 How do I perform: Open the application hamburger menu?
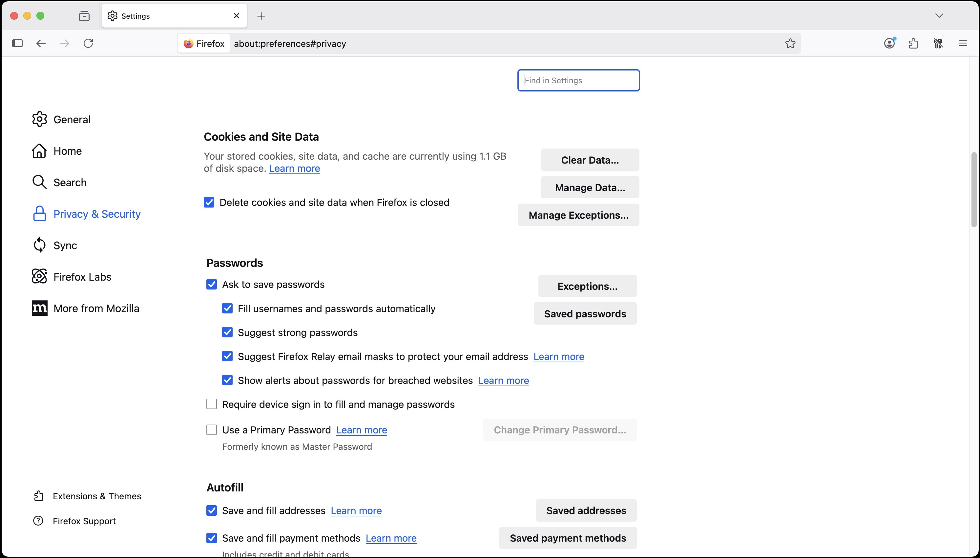963,43
